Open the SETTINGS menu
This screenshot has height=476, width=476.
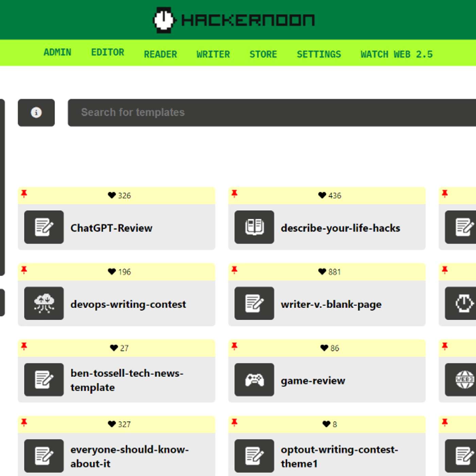coord(319,54)
